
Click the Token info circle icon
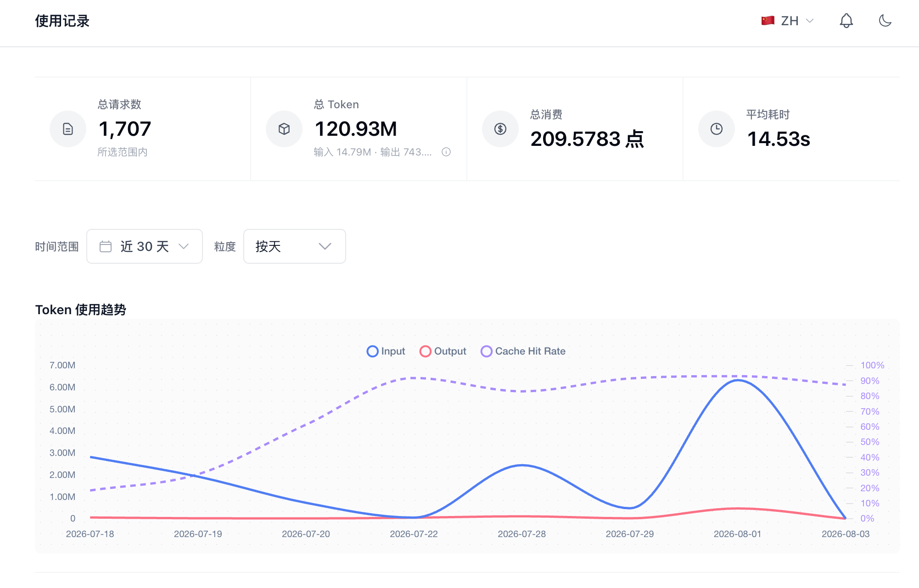point(446,152)
